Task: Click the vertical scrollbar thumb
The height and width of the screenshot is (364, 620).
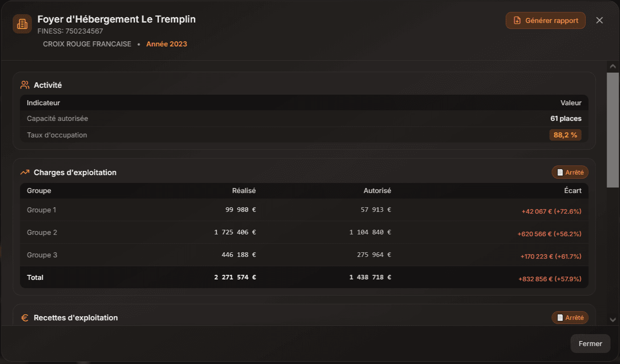Action: pyautogui.click(x=613, y=130)
